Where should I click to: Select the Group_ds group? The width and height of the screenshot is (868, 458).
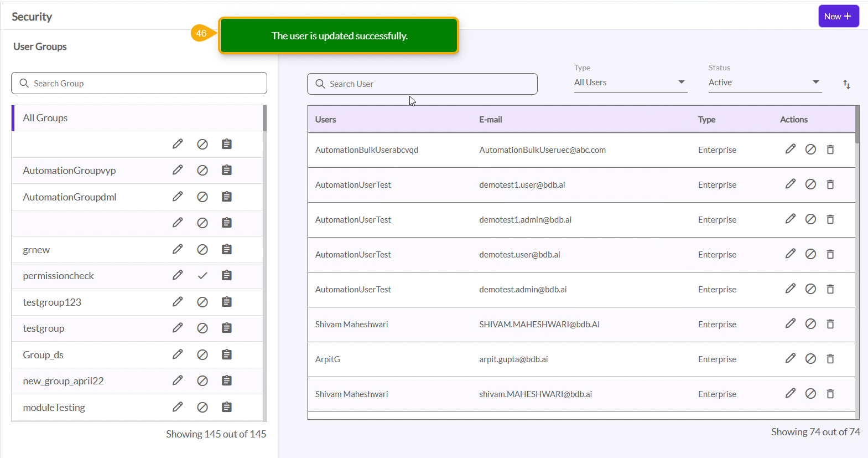[x=43, y=355]
